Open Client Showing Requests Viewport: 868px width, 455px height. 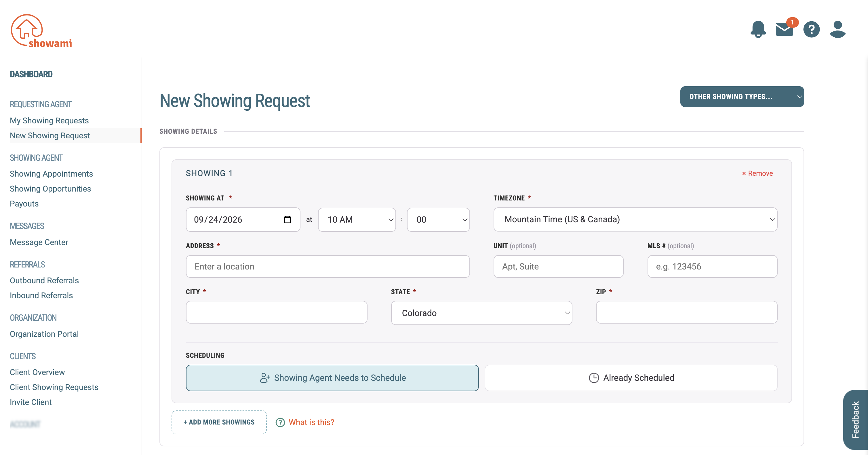pyautogui.click(x=54, y=387)
